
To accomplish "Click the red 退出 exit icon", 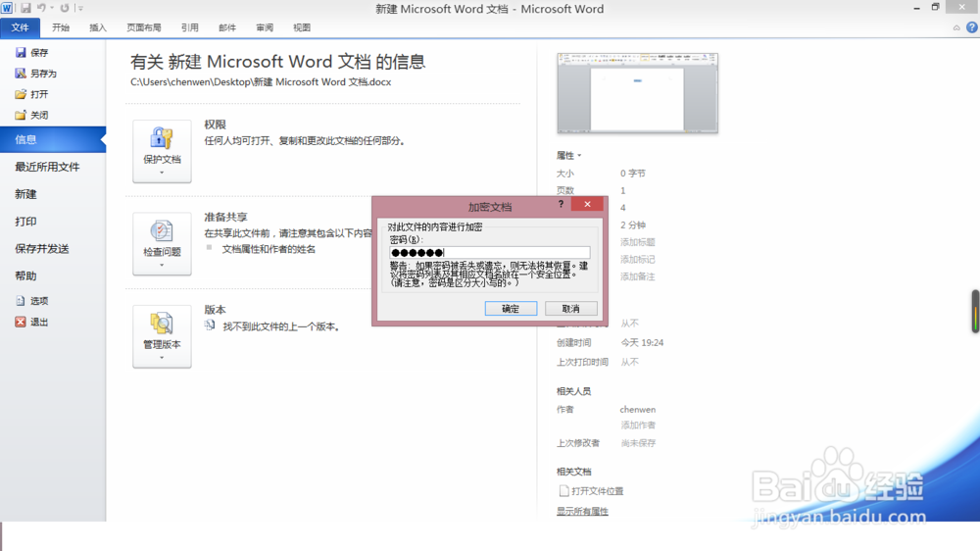I will 21,322.
